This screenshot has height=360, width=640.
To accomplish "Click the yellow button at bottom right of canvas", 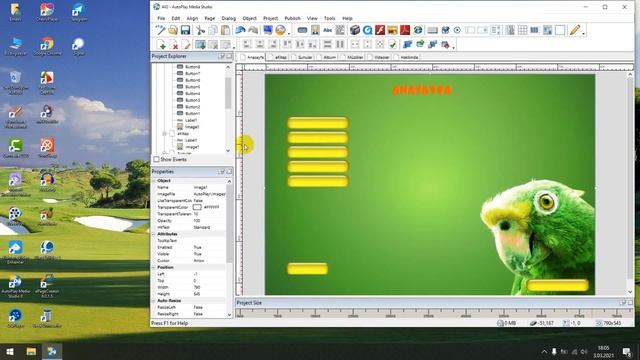I will tap(558, 285).
